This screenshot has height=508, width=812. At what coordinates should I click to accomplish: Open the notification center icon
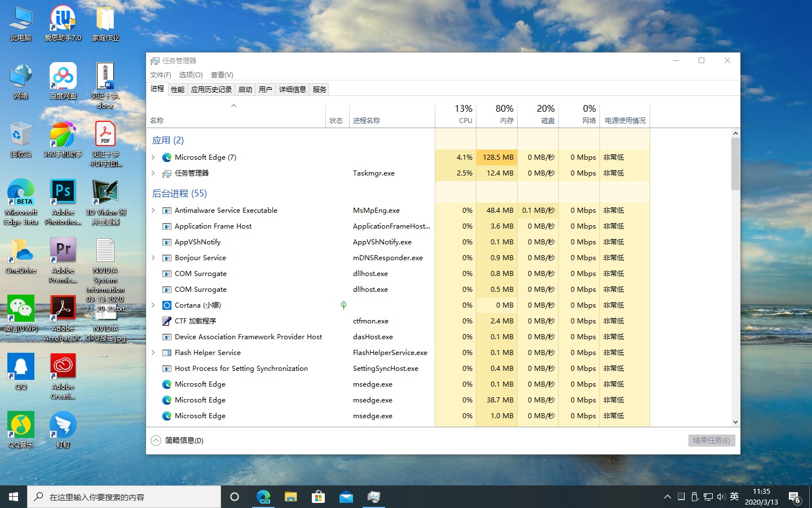795,497
